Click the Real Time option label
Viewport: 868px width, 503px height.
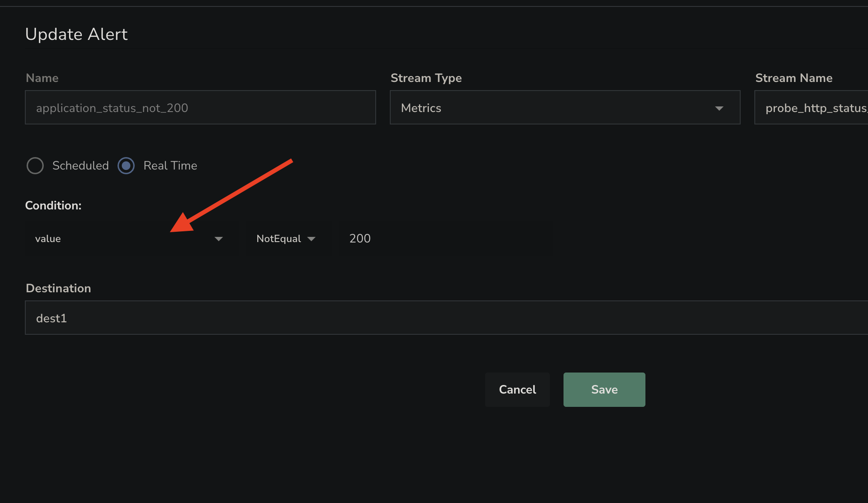170,166
